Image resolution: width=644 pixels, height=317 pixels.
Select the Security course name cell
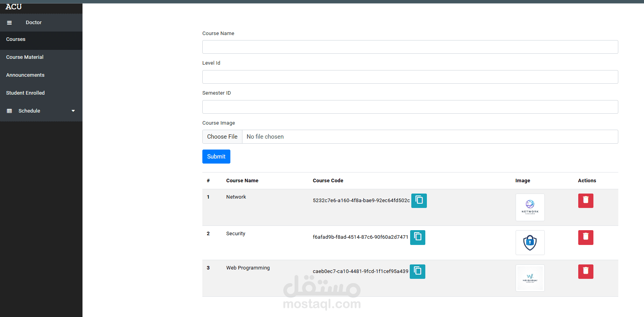click(236, 234)
